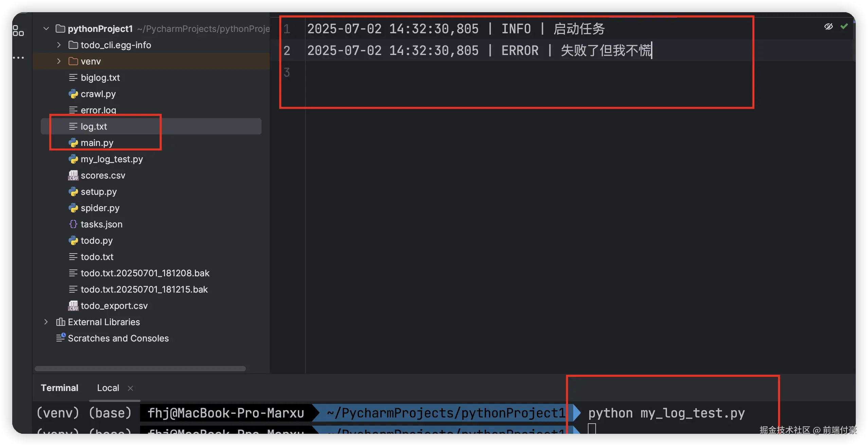Close the Local terminal tab
This screenshot has height=446, width=868.
pos(130,388)
